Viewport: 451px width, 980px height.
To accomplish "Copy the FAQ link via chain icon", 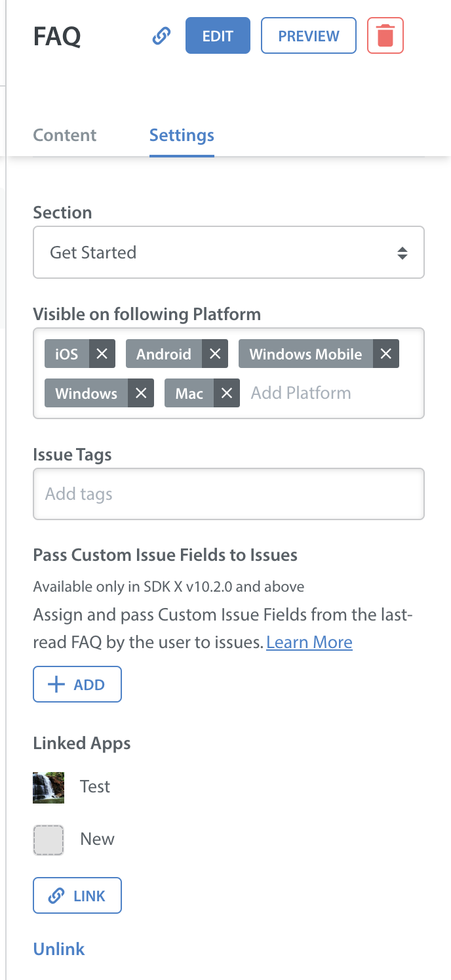I will tap(161, 35).
